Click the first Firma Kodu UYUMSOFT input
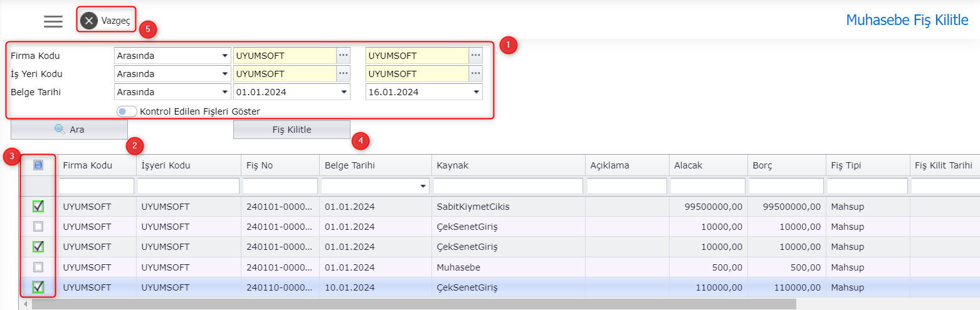 click(x=285, y=56)
